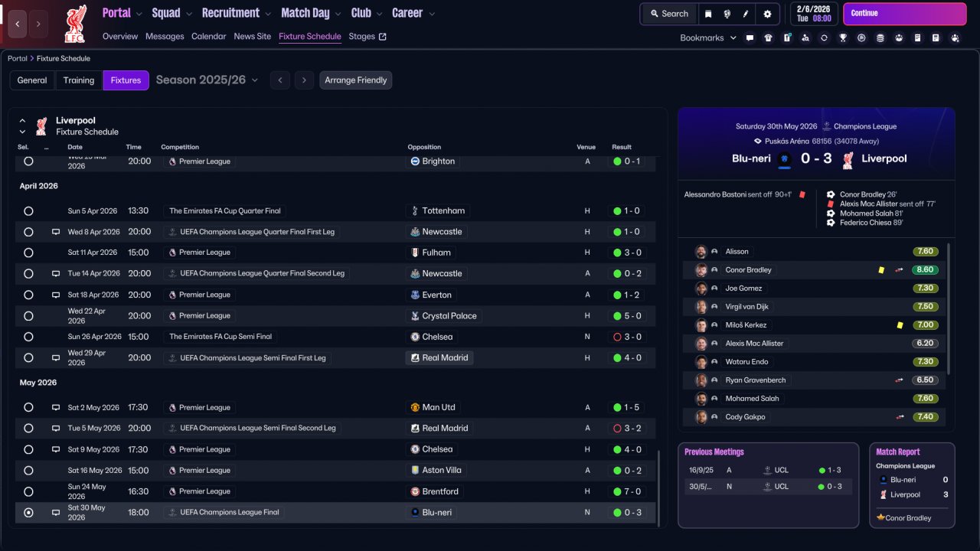Open the Calendar tab under Portal
Screen dimensions: 980x551
tap(208, 36)
